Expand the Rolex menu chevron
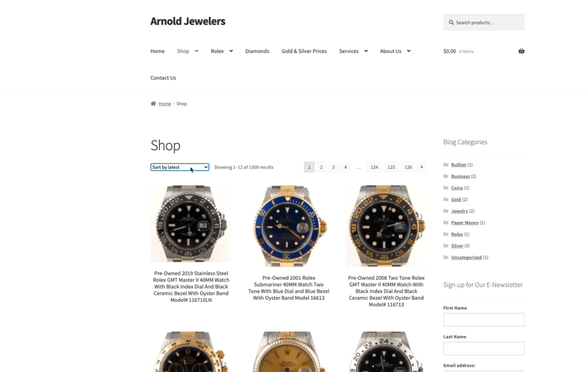Viewport: 588px width, 372px height. (231, 51)
